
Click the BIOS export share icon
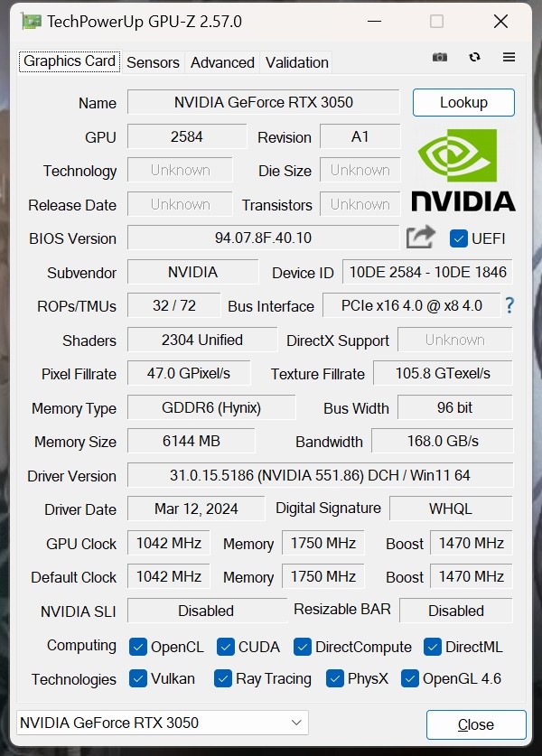pyautogui.click(x=420, y=238)
